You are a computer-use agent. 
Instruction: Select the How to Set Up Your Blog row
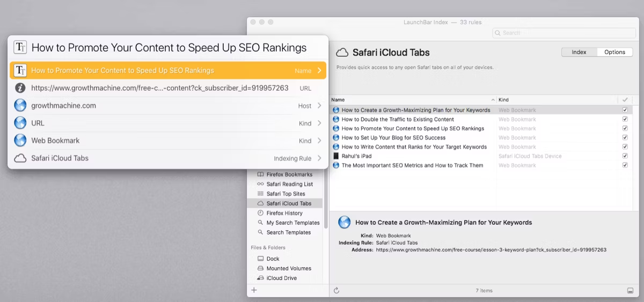point(480,137)
